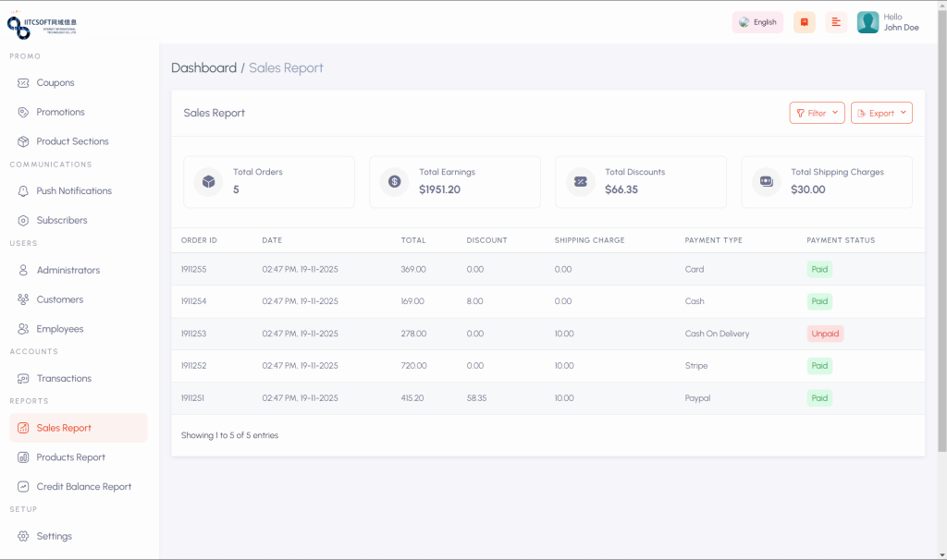Image resolution: width=947 pixels, height=560 pixels.
Task: Click the Unpaid status badge
Action: coord(825,334)
